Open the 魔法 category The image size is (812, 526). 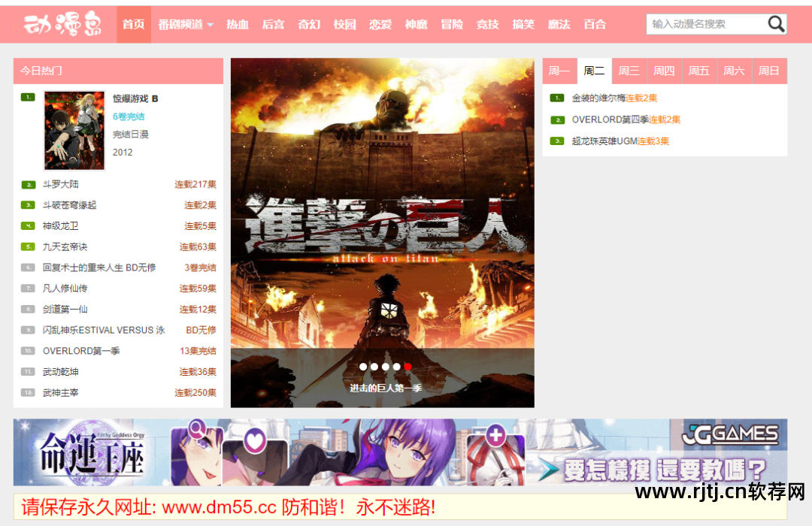click(559, 24)
